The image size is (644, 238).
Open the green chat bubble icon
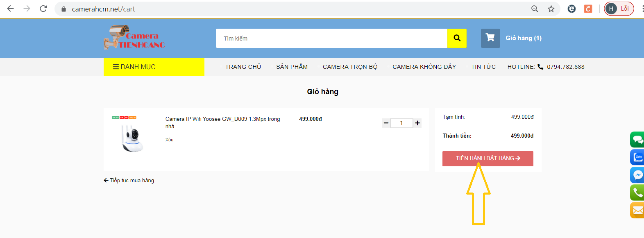637,140
